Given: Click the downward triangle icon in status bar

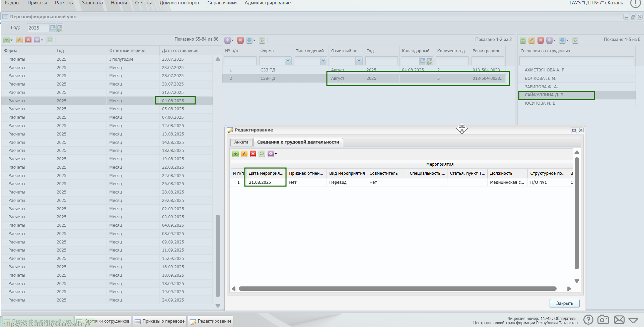Looking at the screenshot, I should pos(633,320).
